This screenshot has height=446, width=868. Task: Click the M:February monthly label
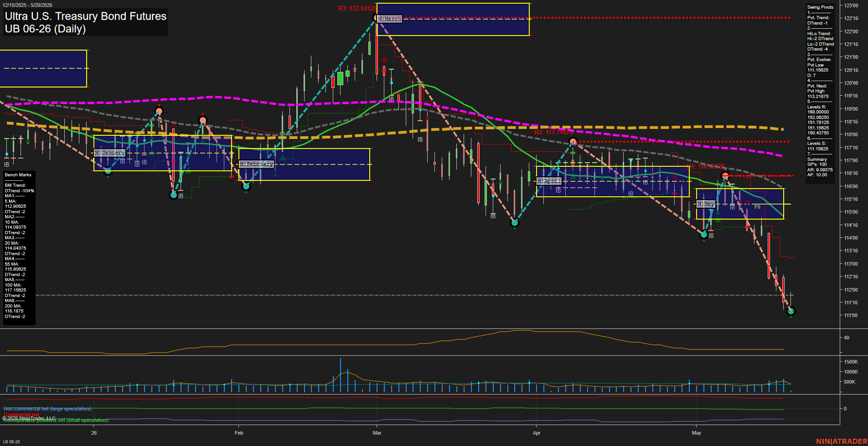pos(256,164)
